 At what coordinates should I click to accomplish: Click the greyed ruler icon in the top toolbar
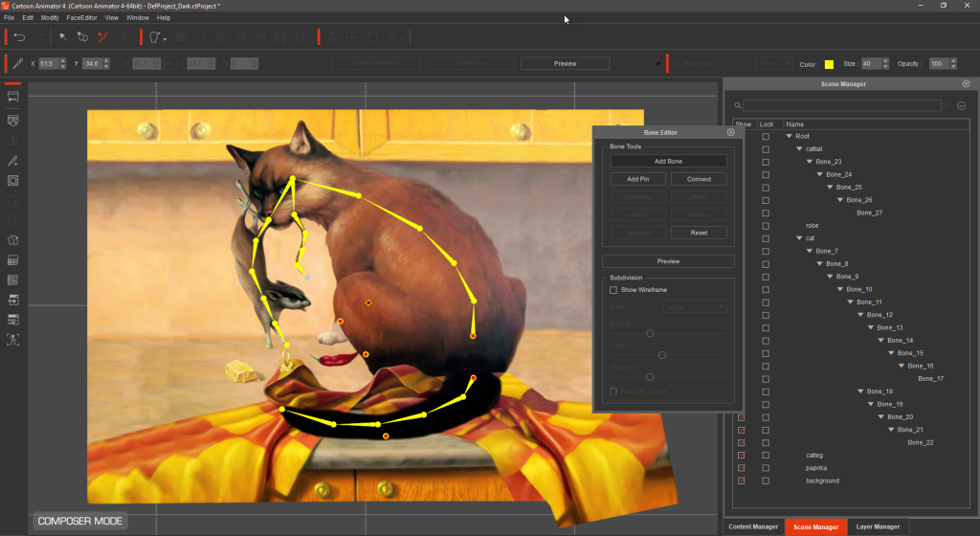tap(122, 37)
